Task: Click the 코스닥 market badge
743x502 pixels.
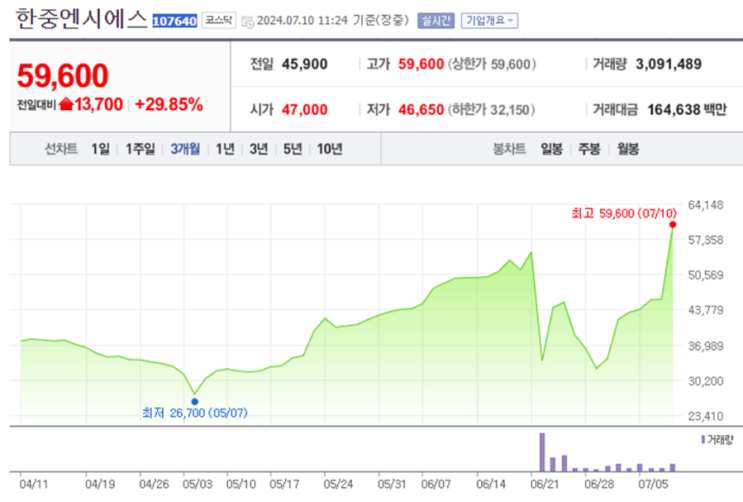Action: (218, 20)
